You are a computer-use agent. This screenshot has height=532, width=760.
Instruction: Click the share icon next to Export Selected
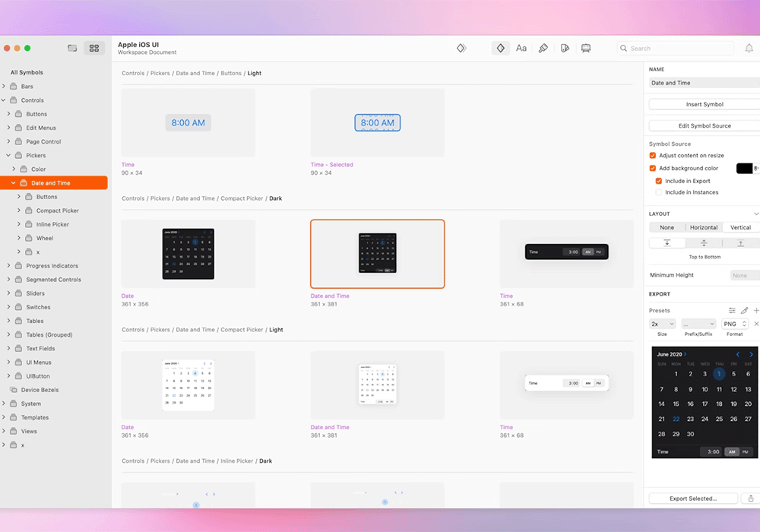tap(751, 498)
